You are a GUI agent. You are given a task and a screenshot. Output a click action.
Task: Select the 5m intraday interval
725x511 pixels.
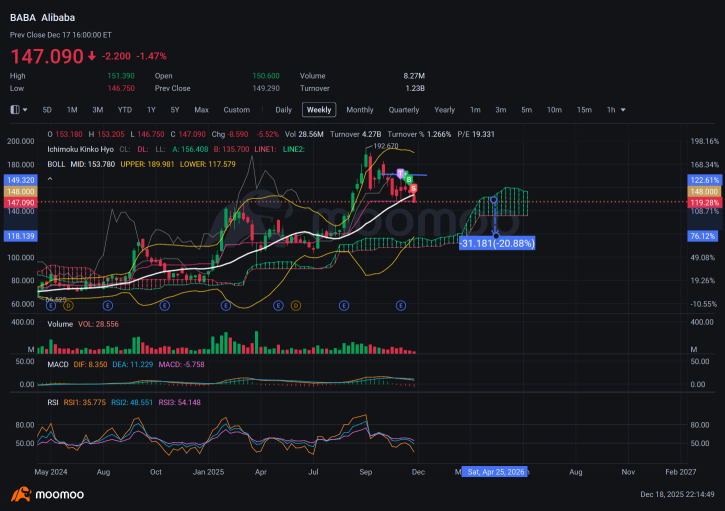tap(527, 110)
